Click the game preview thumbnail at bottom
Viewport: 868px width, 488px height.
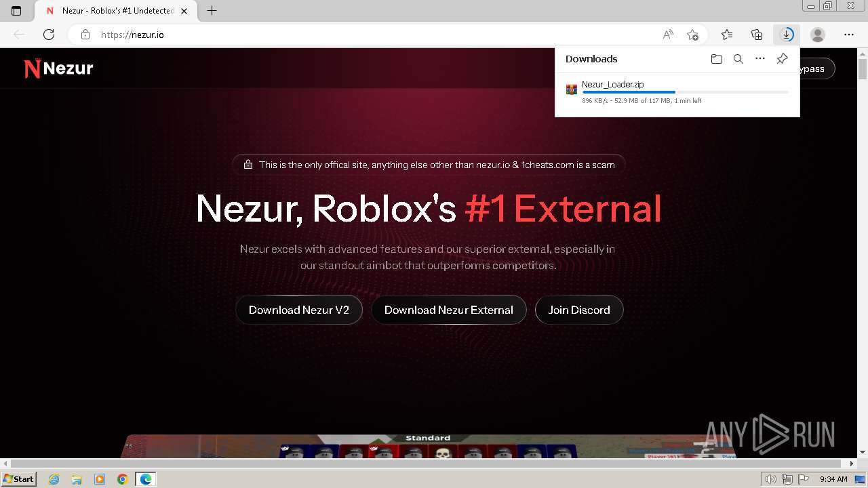coord(429,446)
